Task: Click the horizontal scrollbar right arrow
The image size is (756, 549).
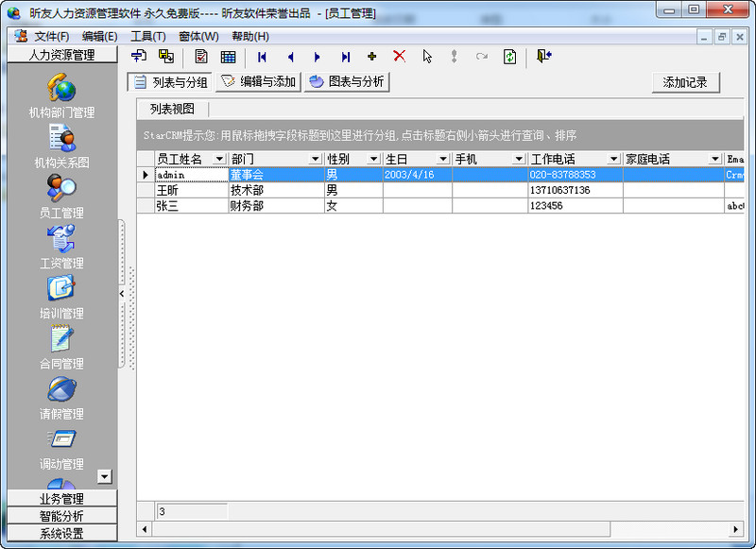Action: (x=736, y=529)
